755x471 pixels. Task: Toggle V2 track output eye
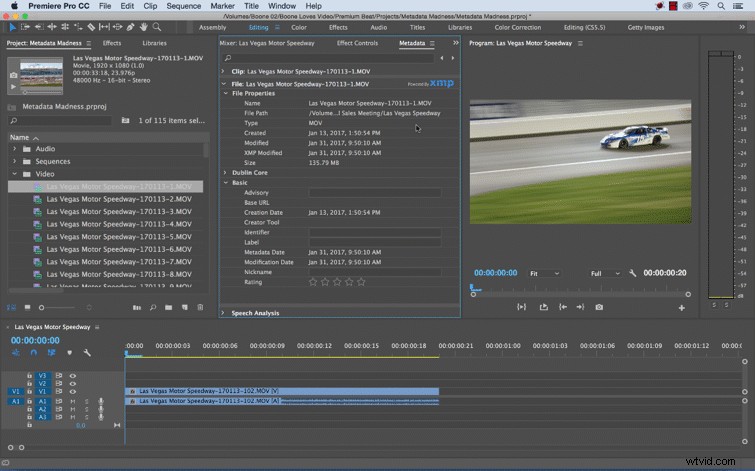pyautogui.click(x=73, y=384)
